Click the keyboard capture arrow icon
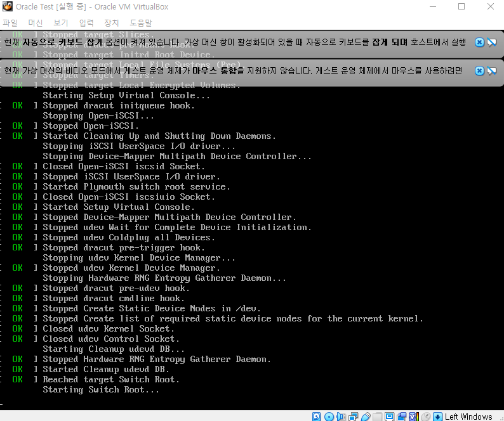This screenshot has height=421, width=504. click(x=438, y=417)
